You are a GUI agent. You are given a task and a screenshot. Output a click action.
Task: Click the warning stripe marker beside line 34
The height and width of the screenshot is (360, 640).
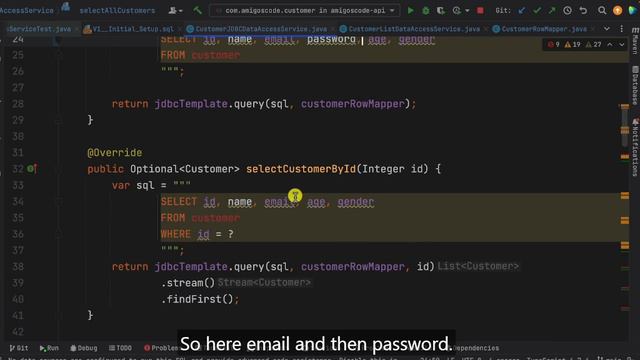click(625, 196)
